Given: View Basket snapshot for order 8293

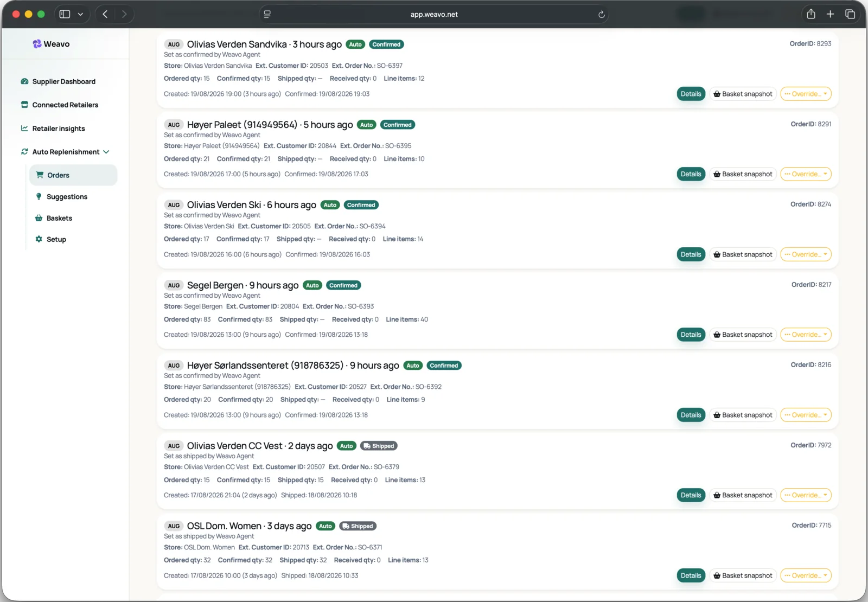Looking at the screenshot, I should pyautogui.click(x=743, y=94).
